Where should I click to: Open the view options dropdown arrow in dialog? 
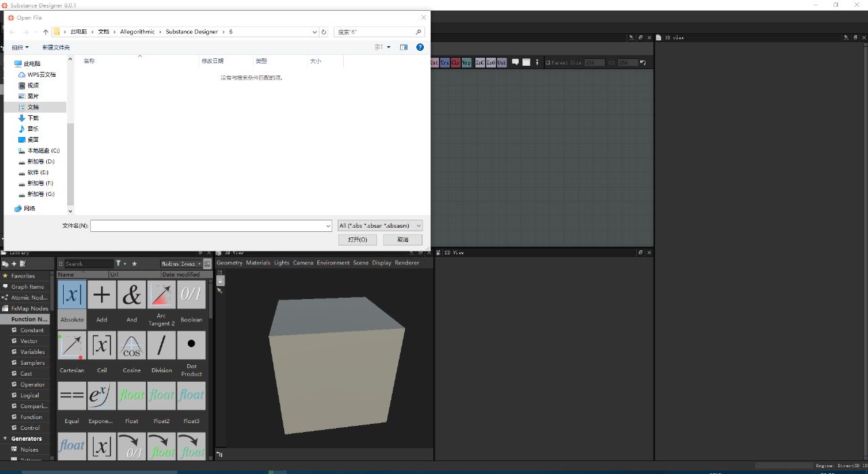click(389, 47)
